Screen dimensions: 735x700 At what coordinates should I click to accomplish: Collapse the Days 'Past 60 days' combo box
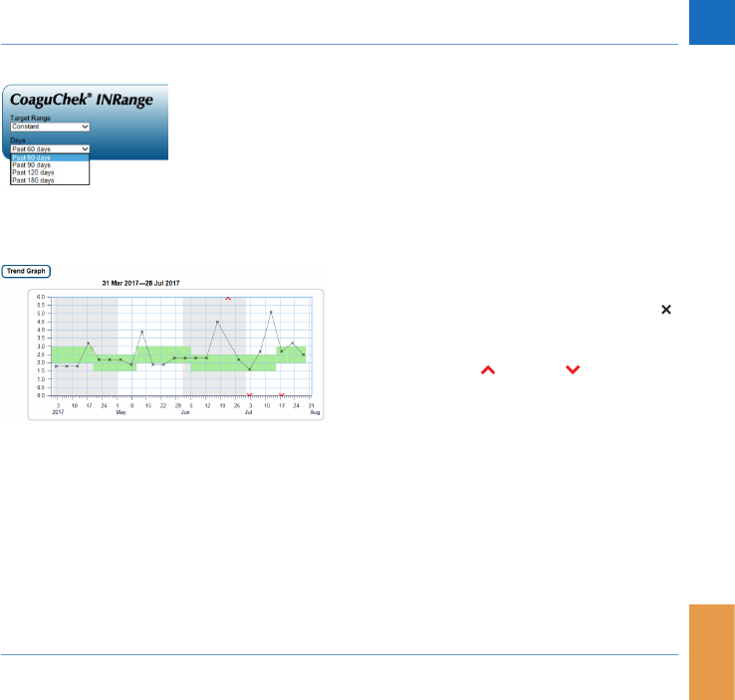pyautogui.click(x=50, y=149)
